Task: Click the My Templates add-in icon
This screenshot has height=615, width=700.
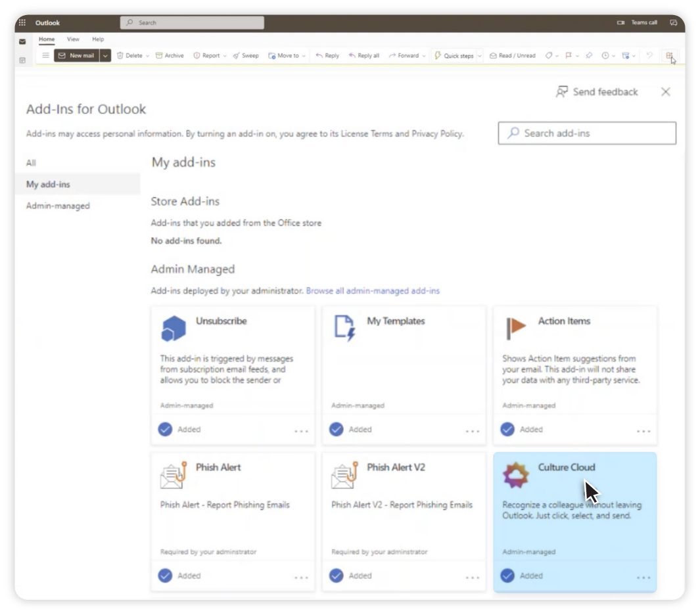Action: pos(344,328)
